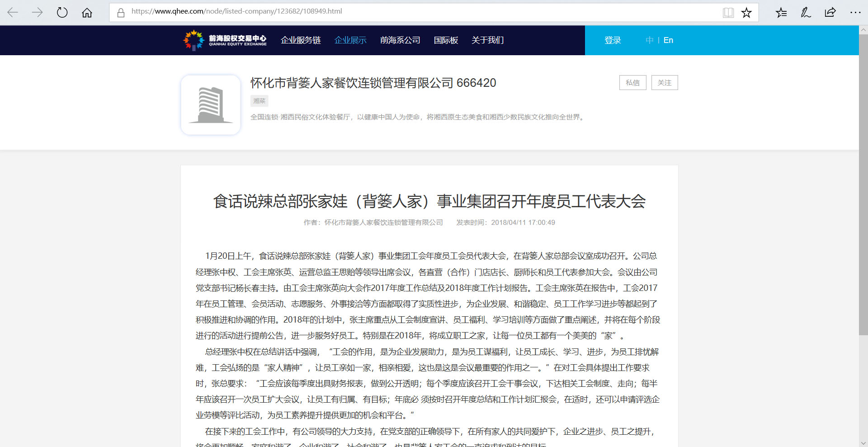The width and height of the screenshot is (868, 447).
Task: Go to 前海系公司 page
Action: coord(400,40)
